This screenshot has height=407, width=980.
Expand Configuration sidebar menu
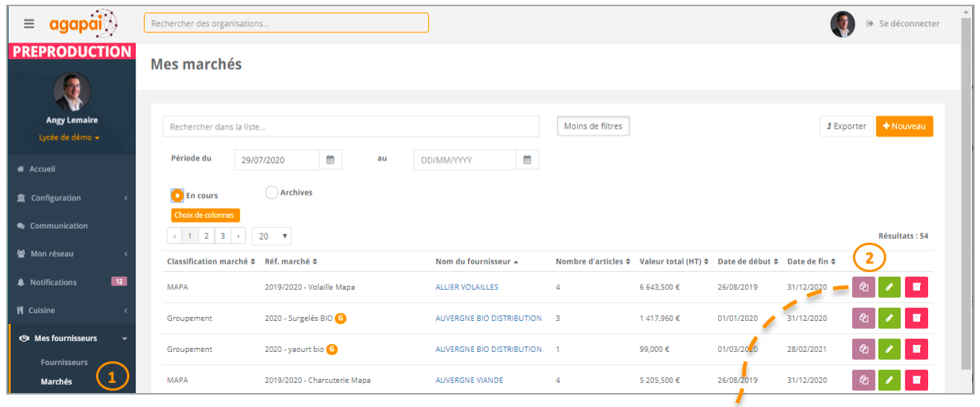72,198
